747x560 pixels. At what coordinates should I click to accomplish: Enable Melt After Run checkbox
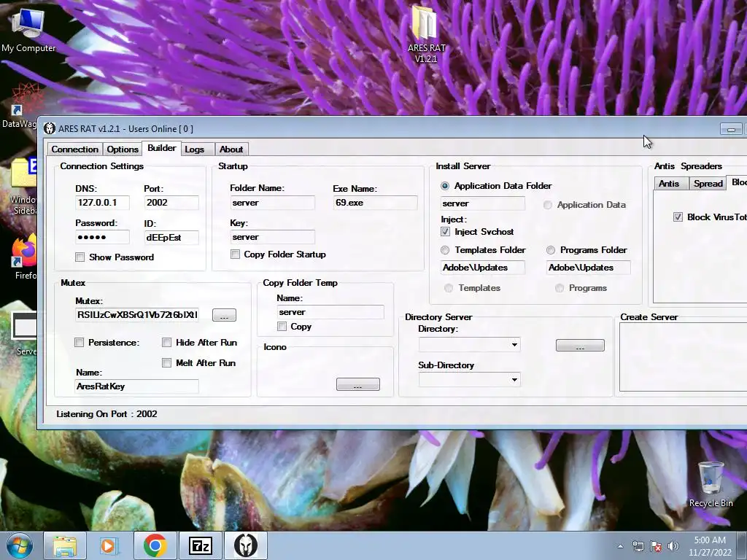point(167,363)
